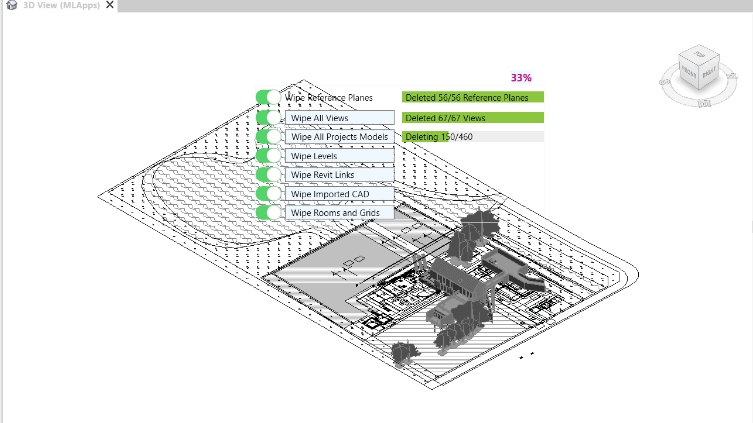This screenshot has width=753, height=423.
Task: Turn off the Wipe Levels toggle switch
Action: (268, 156)
